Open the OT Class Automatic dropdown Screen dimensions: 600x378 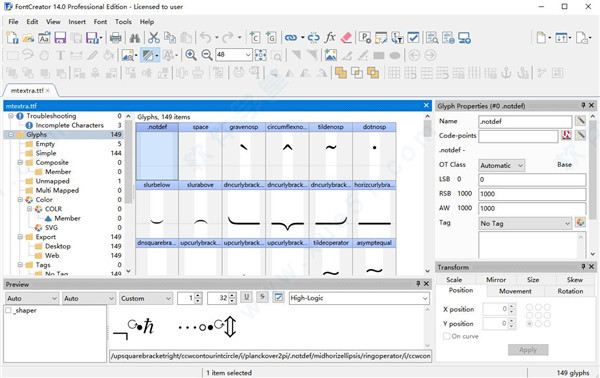tap(502, 165)
